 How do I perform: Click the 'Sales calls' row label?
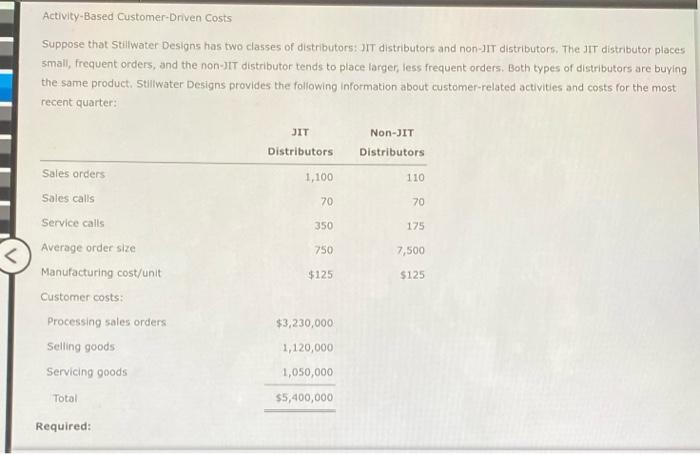click(x=68, y=198)
